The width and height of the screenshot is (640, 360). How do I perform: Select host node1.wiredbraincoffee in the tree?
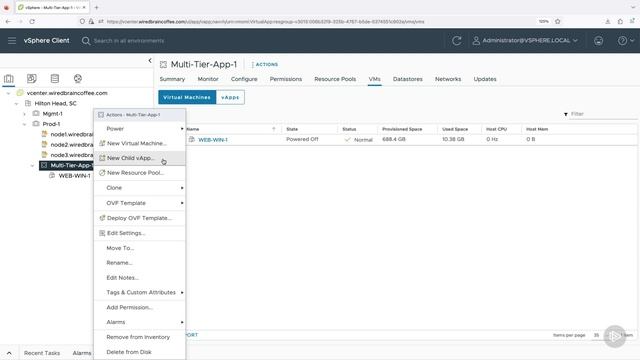click(71, 134)
